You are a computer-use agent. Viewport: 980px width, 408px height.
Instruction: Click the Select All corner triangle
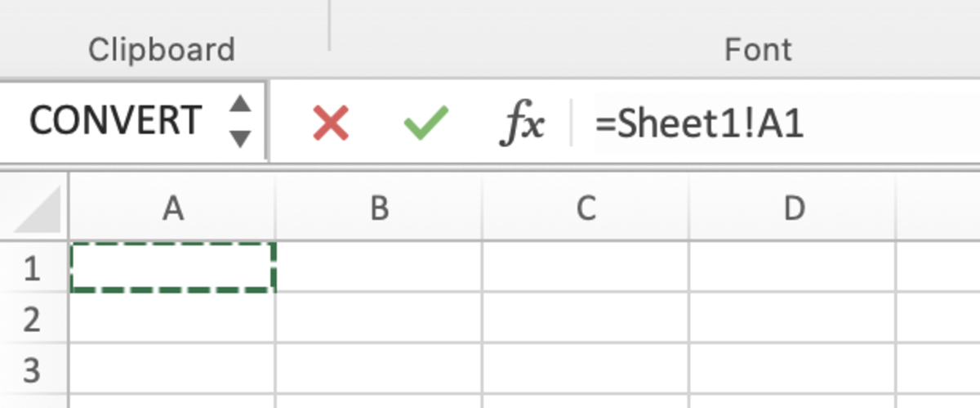(37, 209)
